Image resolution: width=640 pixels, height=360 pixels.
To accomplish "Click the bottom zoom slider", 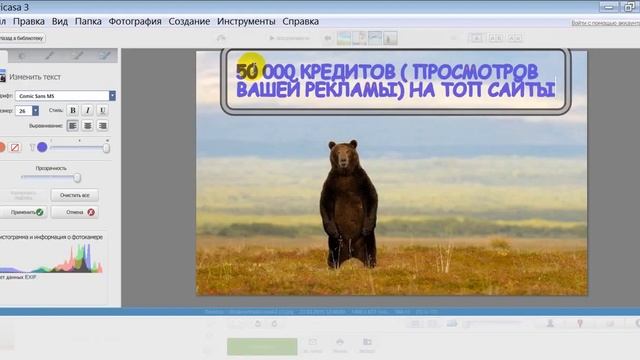I will tap(494, 323).
